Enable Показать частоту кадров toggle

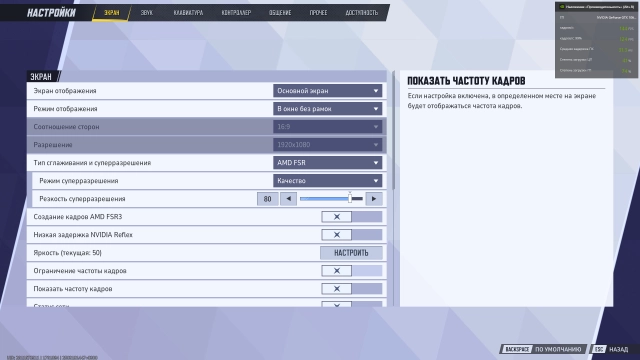[352, 289]
